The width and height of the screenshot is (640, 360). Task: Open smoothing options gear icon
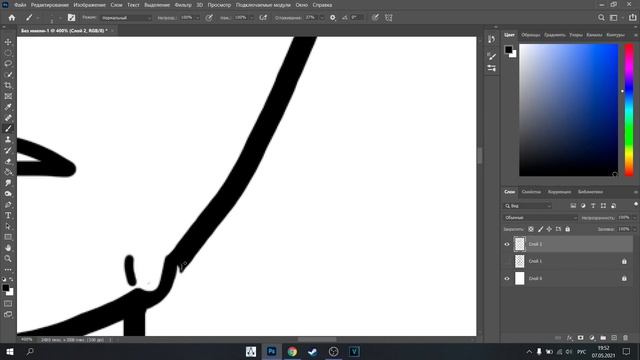tap(333, 18)
